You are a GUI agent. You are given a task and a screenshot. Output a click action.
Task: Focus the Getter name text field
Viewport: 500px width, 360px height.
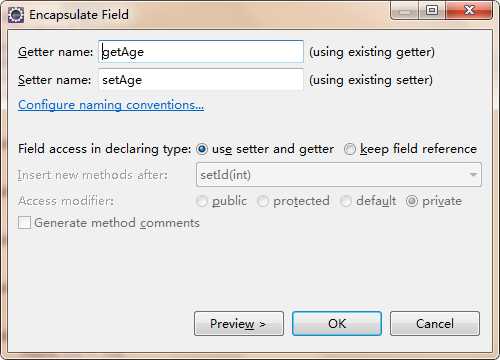201,52
